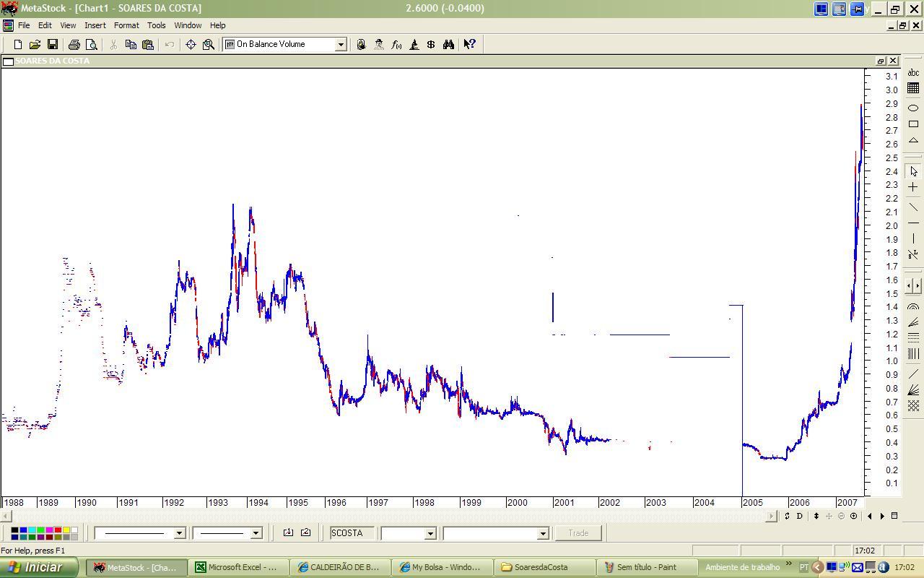This screenshot has width=924, height=578.
Task: Open the Insert menu
Action: click(x=95, y=25)
